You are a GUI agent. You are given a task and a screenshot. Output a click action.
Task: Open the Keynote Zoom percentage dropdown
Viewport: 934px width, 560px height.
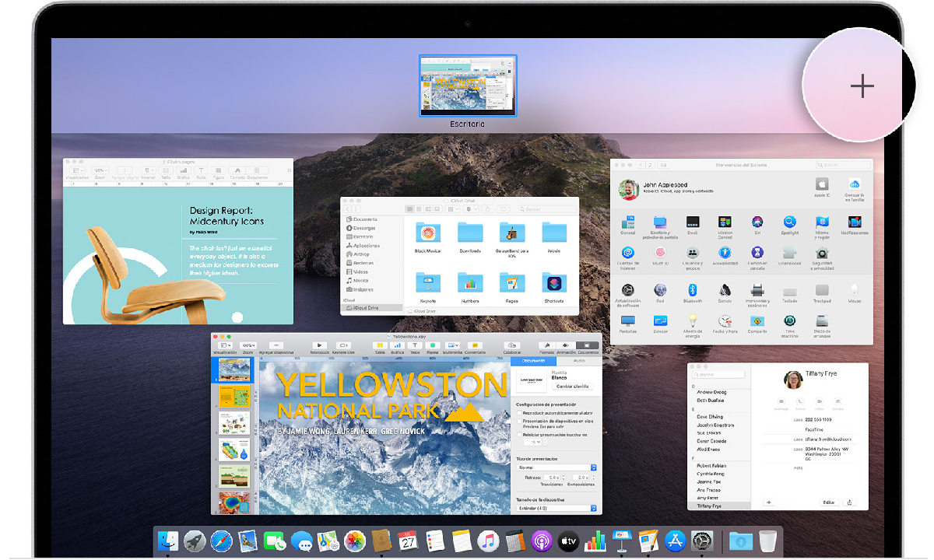click(248, 345)
